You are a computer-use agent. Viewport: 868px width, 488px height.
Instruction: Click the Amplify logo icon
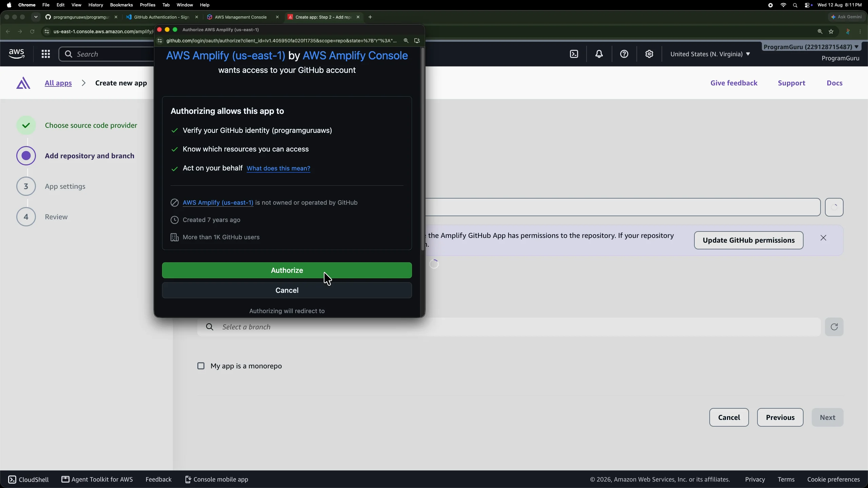[x=23, y=83]
